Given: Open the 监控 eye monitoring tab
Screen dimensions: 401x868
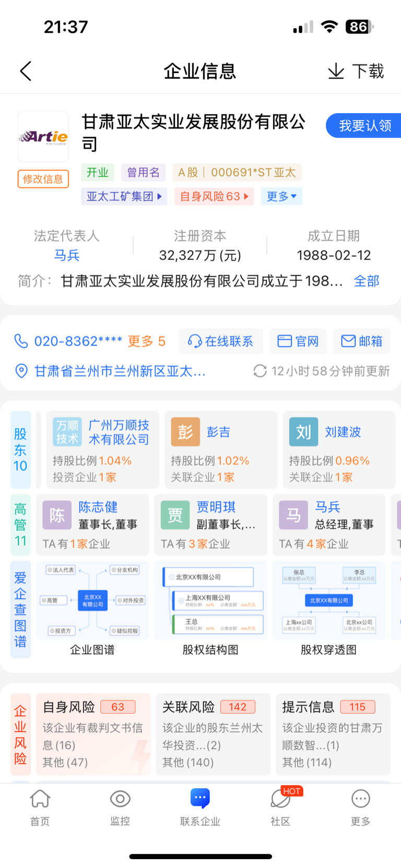Looking at the screenshot, I should pos(120,807).
